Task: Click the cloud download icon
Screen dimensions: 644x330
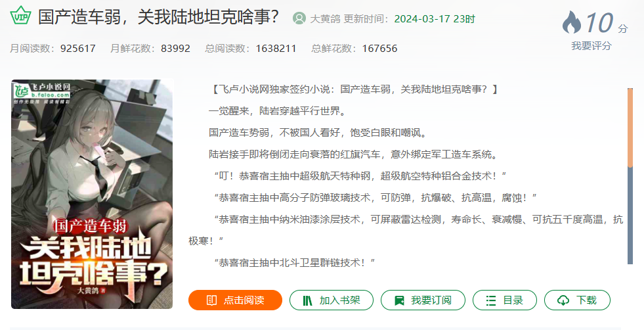Action: point(563,300)
